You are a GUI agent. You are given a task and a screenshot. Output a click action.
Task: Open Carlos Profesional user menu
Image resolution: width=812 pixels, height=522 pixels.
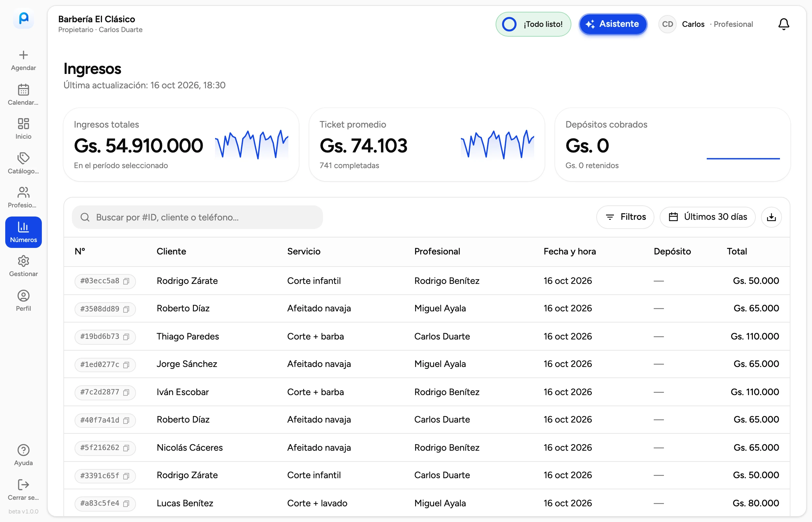[x=705, y=24]
